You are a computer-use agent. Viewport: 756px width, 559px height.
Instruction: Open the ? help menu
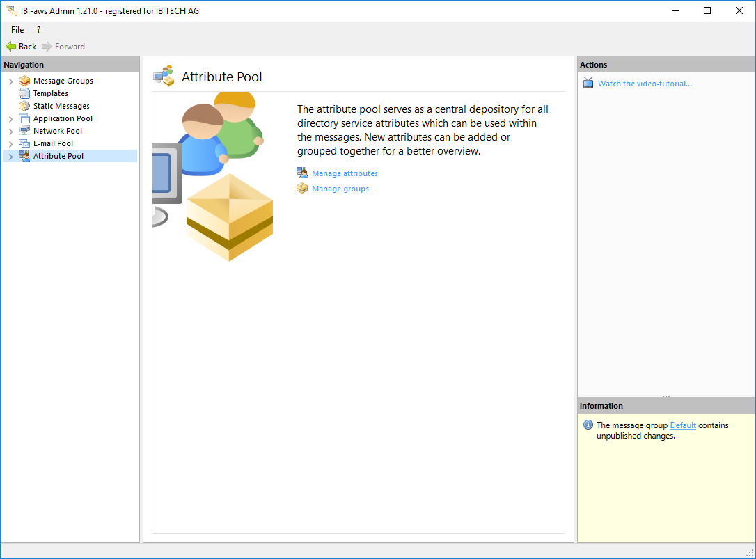(x=38, y=30)
